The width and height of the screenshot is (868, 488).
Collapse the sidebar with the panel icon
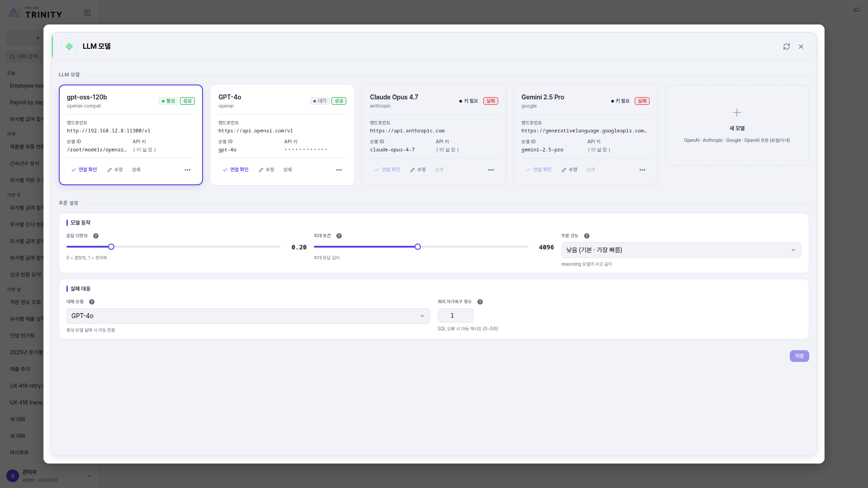coord(87,13)
